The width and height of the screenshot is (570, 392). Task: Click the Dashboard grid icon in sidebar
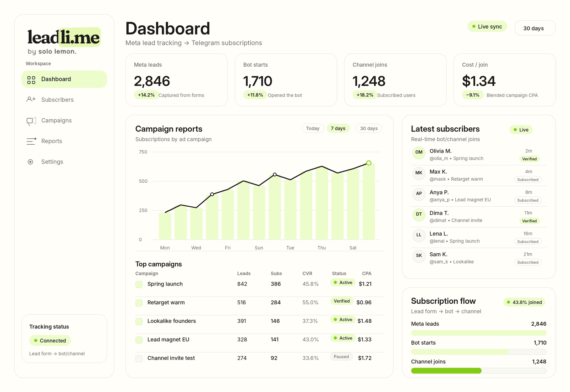(31, 79)
